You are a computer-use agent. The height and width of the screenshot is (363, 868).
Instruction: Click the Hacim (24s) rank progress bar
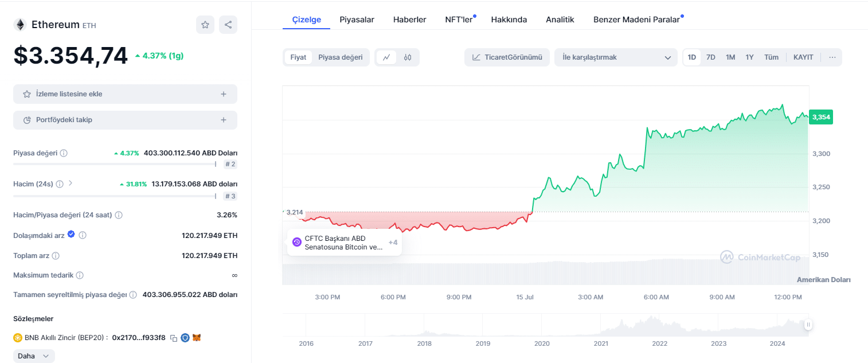click(115, 196)
